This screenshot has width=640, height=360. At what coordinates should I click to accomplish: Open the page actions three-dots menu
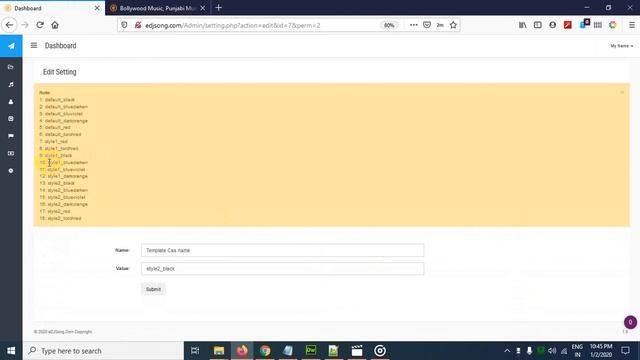click(413, 25)
